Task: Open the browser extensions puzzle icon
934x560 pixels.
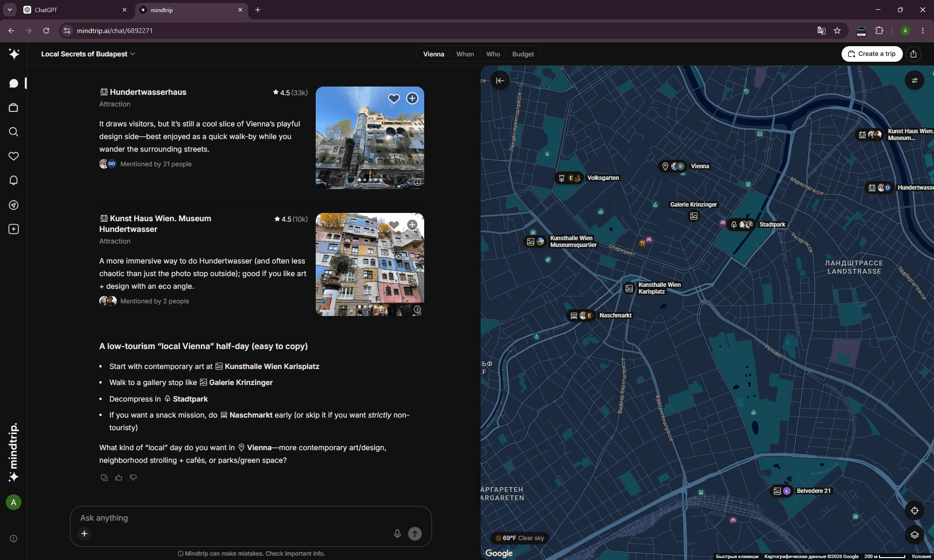Action: tap(880, 31)
